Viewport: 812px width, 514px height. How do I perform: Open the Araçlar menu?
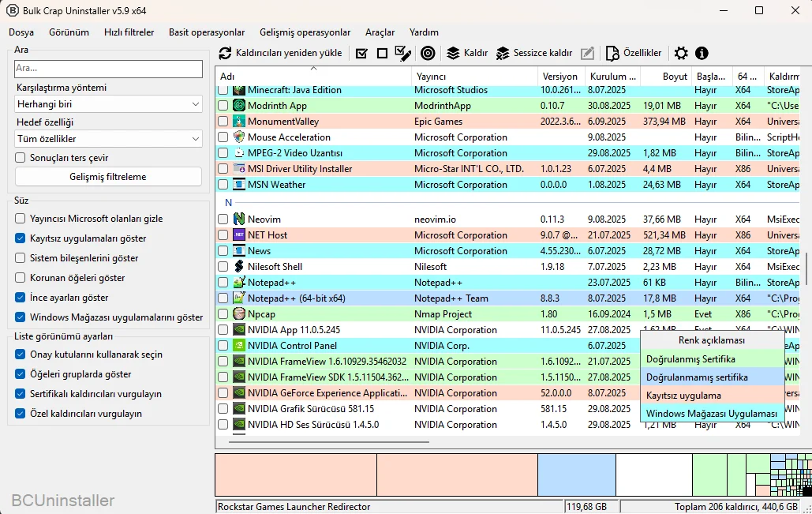click(x=380, y=32)
